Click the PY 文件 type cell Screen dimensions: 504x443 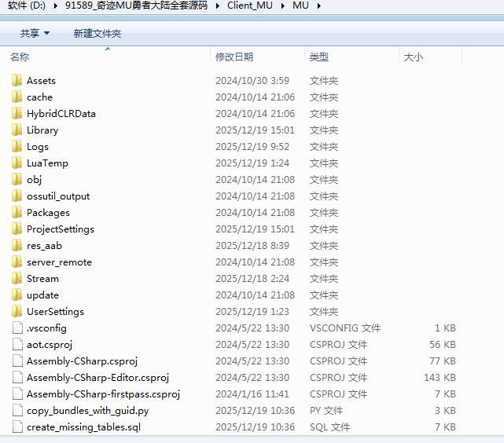click(326, 411)
